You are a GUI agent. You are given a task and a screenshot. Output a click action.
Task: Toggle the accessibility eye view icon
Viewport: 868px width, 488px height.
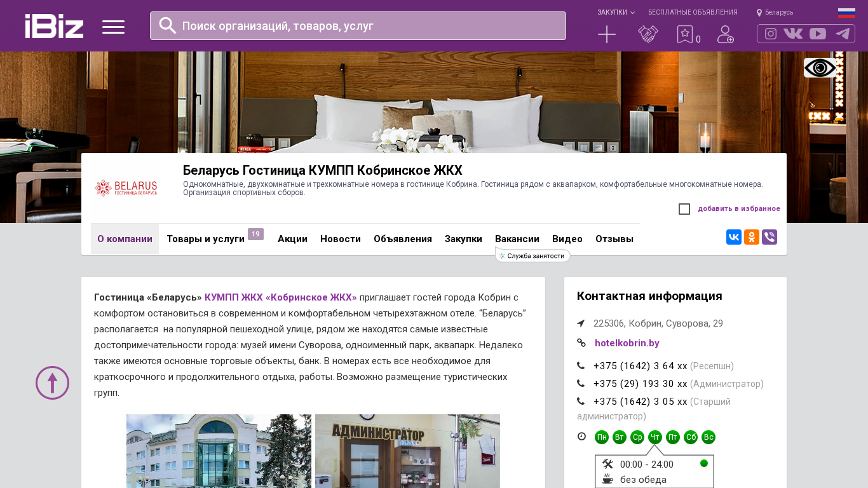[x=820, y=68]
